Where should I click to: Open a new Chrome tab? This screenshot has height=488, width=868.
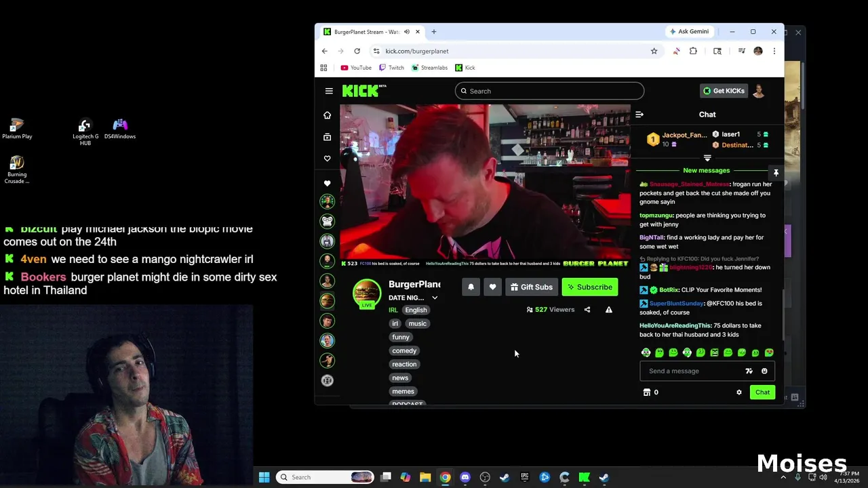pos(434,32)
